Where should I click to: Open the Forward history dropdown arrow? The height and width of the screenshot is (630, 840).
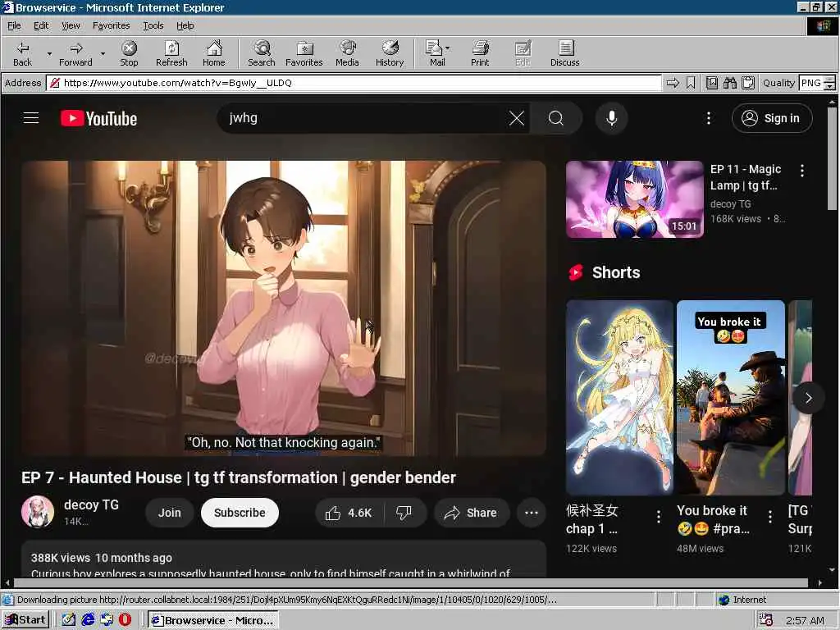(103, 53)
